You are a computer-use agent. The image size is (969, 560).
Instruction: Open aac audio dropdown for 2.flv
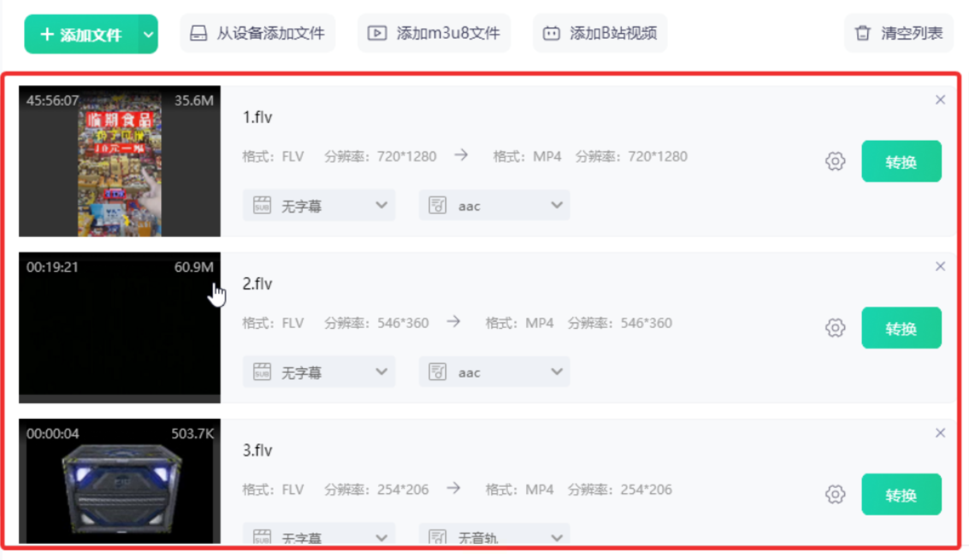click(x=494, y=372)
